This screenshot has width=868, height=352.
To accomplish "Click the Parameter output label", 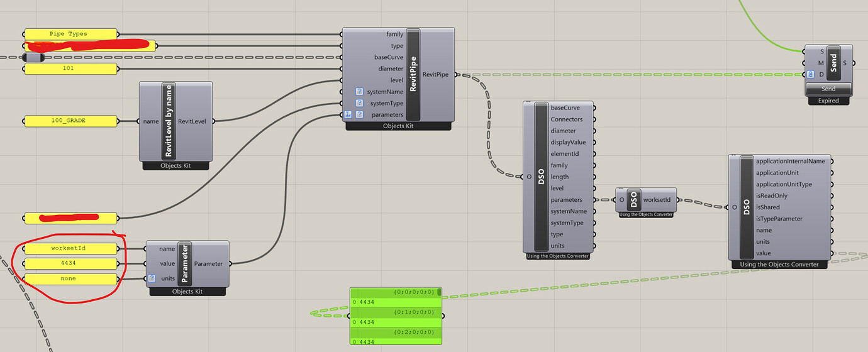I will [x=209, y=263].
